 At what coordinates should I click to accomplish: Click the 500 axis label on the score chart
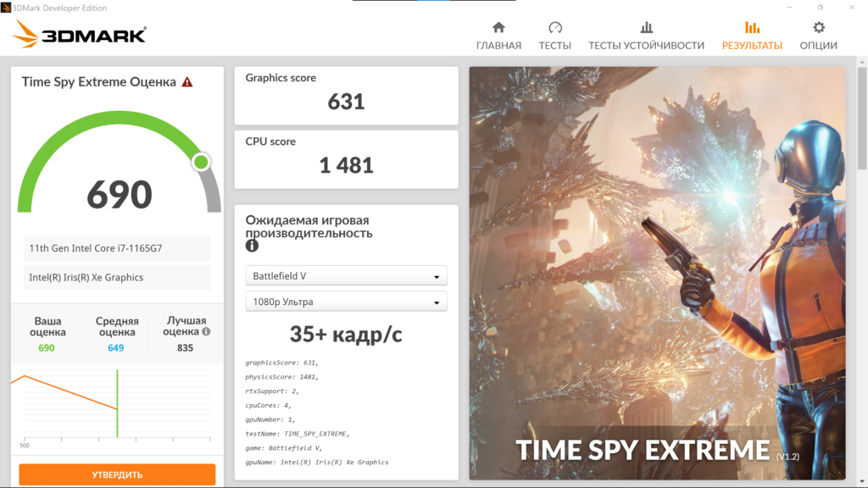tap(25, 446)
